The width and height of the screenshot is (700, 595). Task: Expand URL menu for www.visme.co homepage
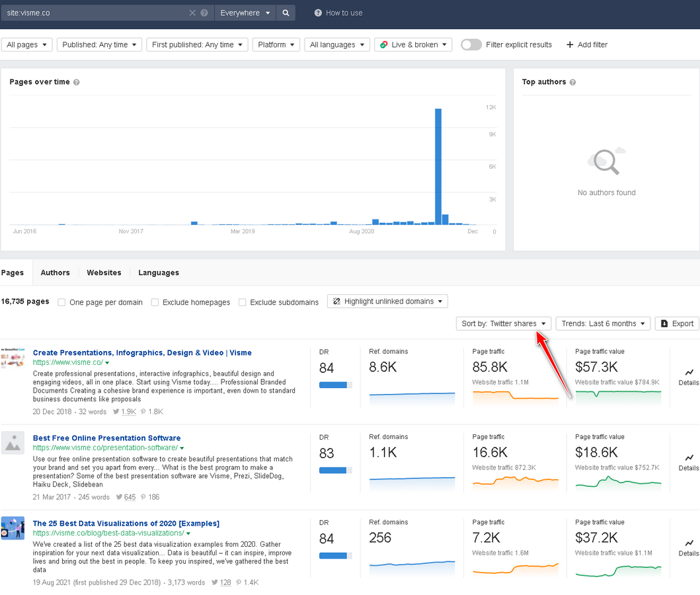[107, 363]
